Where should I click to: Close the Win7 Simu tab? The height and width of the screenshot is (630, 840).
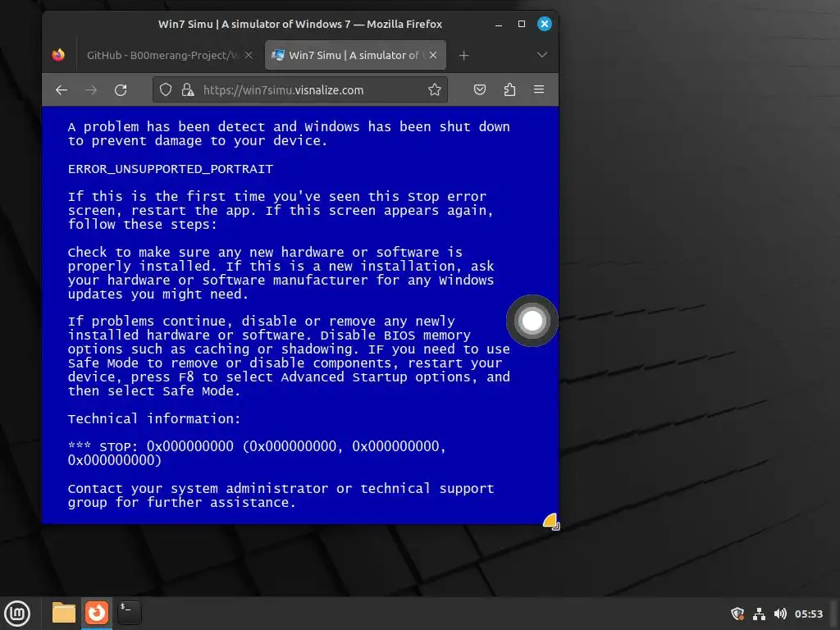433,55
